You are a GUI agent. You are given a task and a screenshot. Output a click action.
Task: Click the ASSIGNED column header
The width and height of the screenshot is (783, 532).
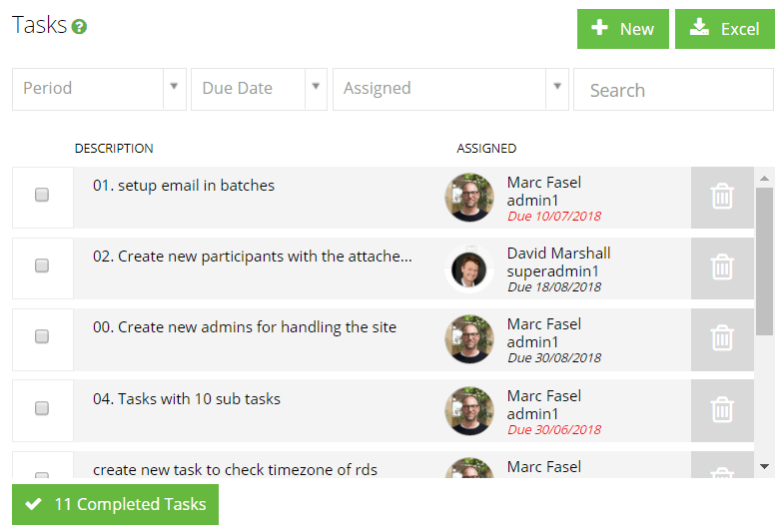click(486, 148)
